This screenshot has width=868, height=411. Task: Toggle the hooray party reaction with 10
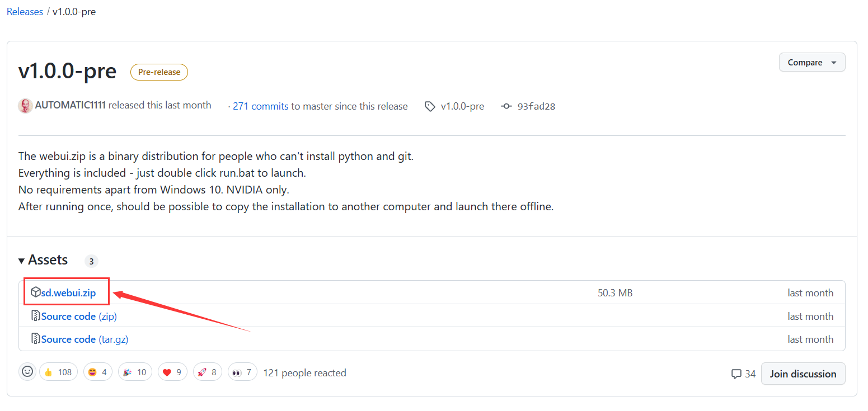[135, 372]
